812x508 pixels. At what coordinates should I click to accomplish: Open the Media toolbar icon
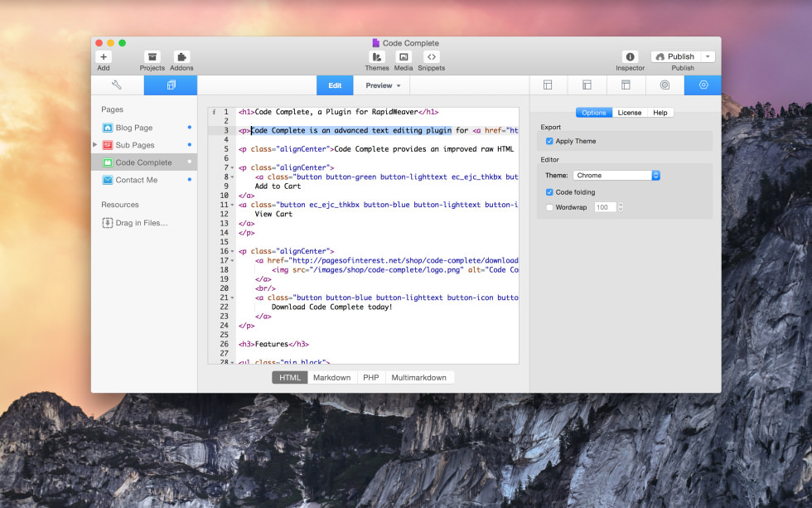(404, 57)
